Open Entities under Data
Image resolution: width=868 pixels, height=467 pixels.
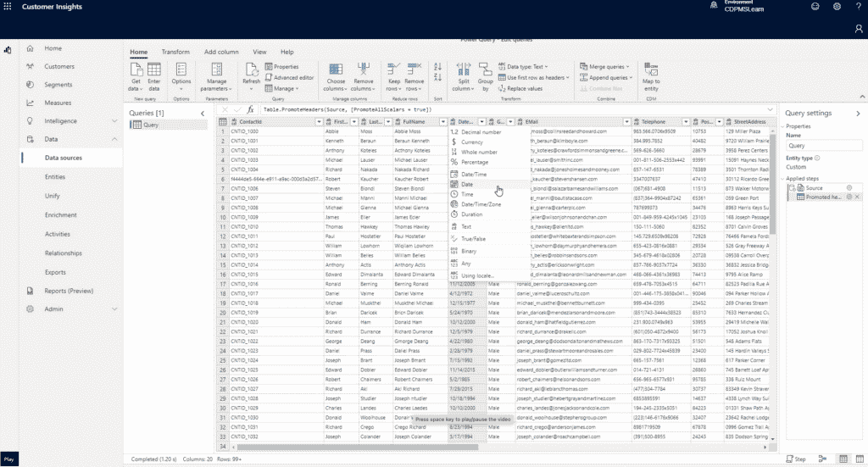tap(55, 177)
